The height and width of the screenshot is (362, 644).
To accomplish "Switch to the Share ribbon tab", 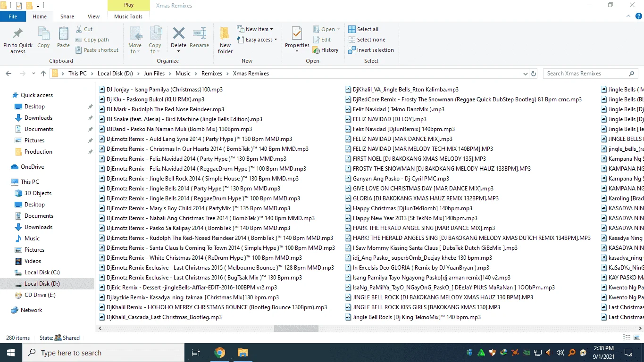I will (x=67, y=16).
